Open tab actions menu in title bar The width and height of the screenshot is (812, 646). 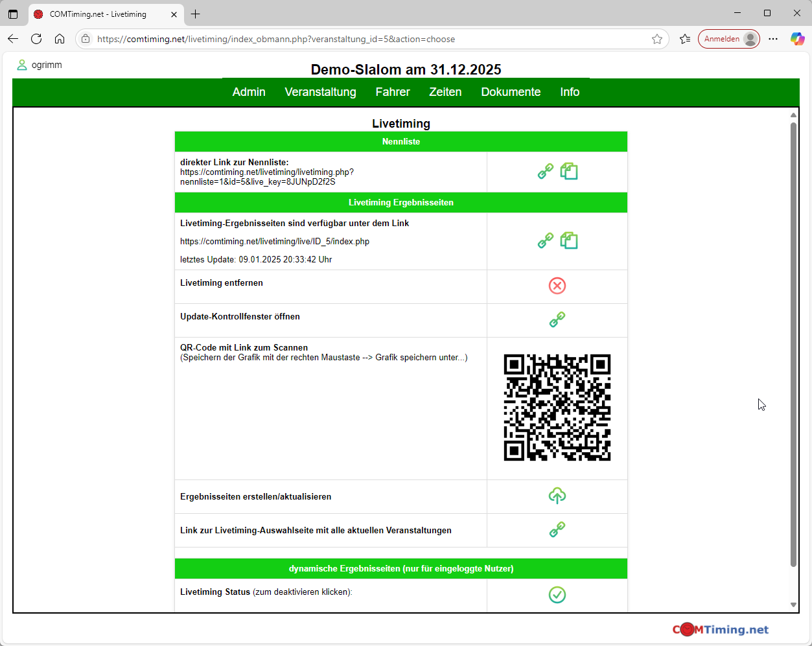(13, 14)
